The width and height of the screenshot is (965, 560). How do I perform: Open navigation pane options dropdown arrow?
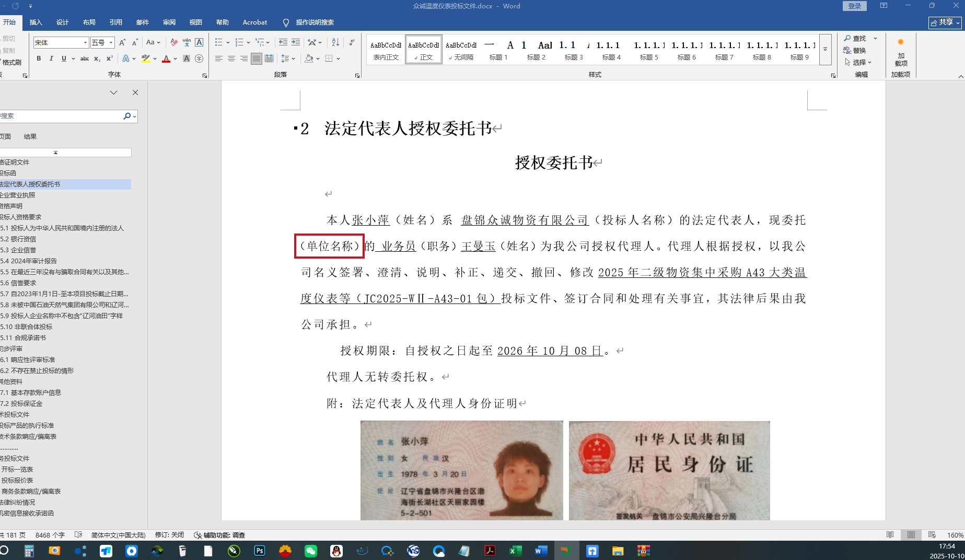(113, 92)
